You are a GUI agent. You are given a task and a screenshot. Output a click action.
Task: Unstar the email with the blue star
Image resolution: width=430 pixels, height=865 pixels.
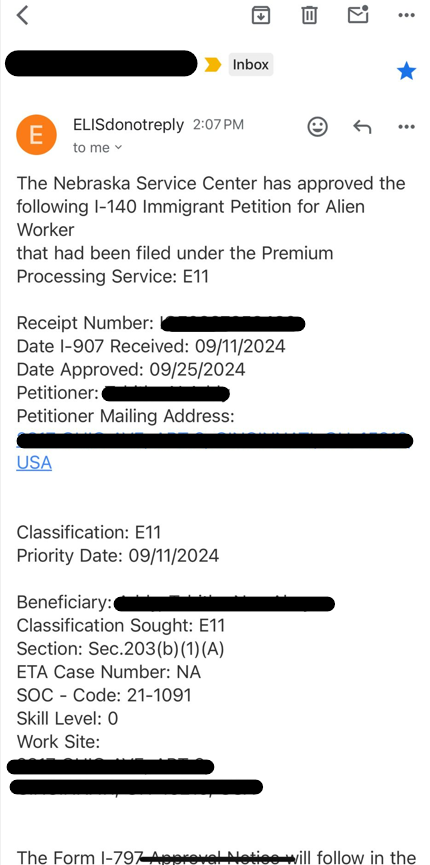pos(406,71)
